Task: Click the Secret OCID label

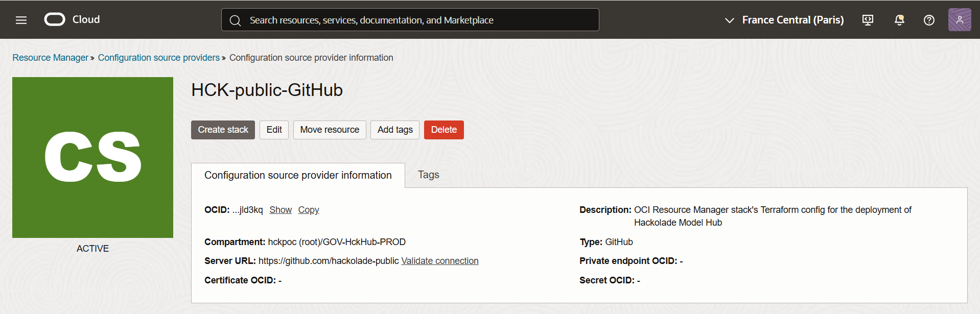Action: 606,280
